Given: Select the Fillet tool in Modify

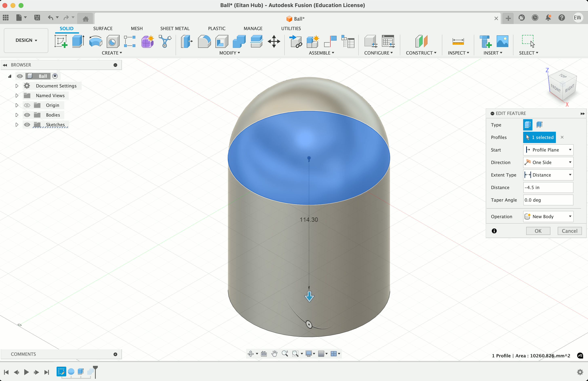Looking at the screenshot, I should click(204, 41).
